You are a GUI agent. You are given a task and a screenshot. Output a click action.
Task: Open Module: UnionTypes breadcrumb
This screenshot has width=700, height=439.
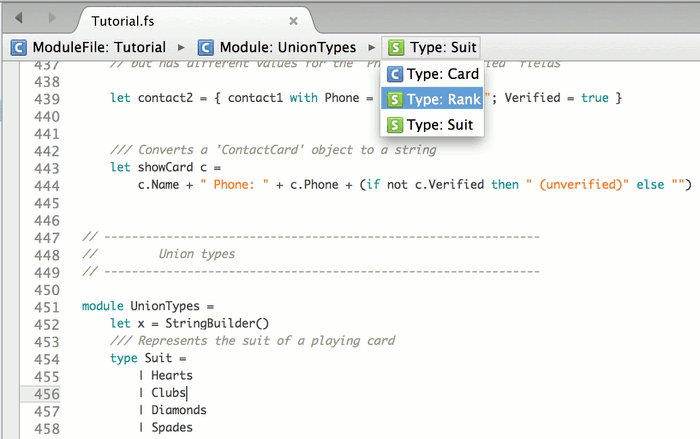(x=277, y=47)
